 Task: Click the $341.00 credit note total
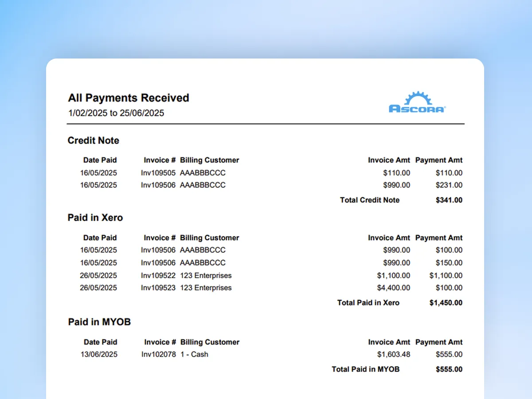click(x=449, y=200)
